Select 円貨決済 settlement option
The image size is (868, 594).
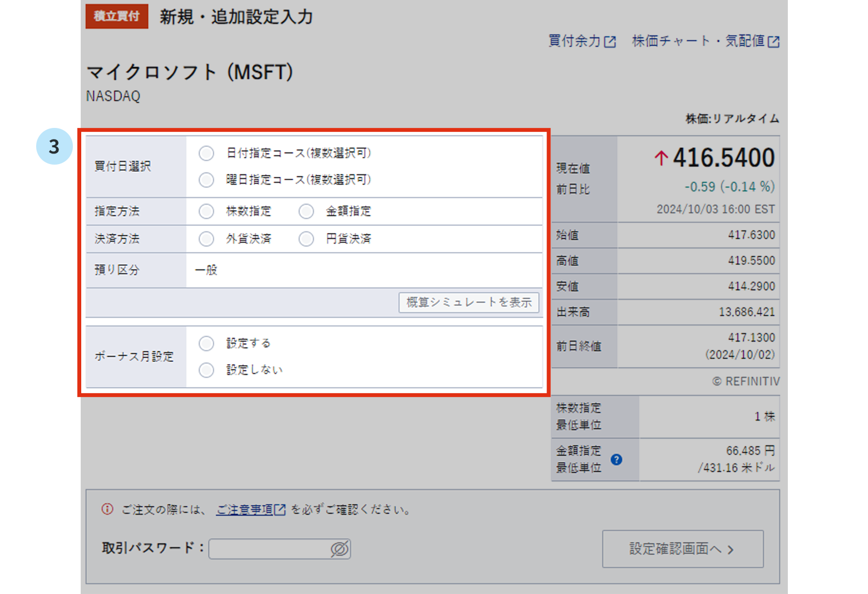307,239
